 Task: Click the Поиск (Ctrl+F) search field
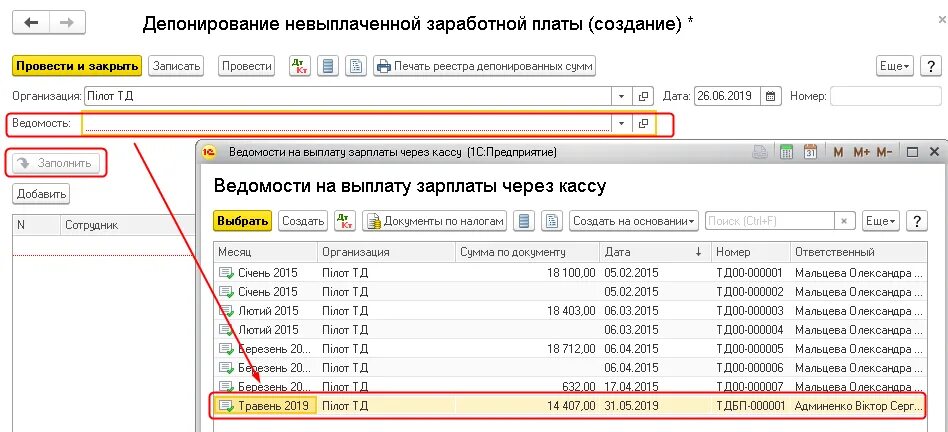(770, 221)
